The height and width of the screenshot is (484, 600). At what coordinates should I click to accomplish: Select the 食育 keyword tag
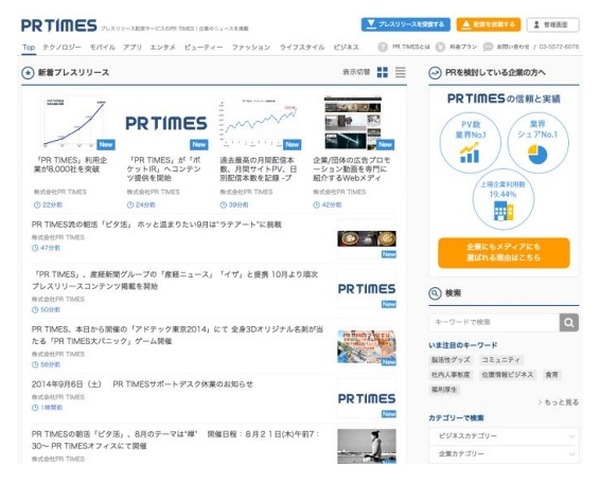[551, 375]
